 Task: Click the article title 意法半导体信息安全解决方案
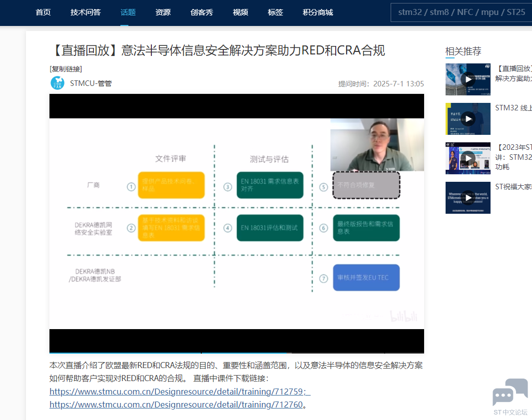[x=217, y=50]
